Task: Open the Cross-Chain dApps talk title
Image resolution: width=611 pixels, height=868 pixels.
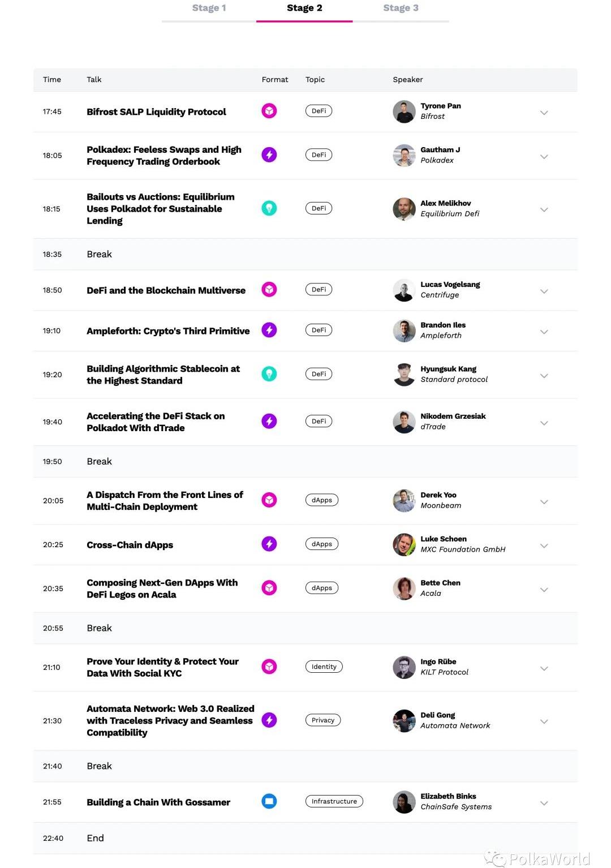Action: pos(130,545)
